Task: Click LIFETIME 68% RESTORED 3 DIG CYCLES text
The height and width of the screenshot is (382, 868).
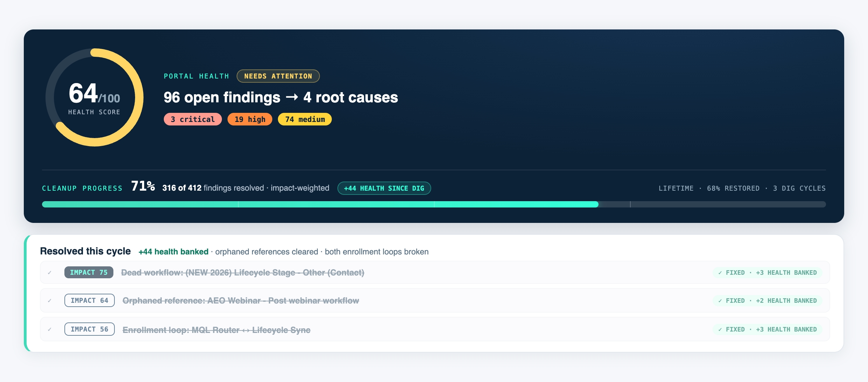Action: (x=742, y=188)
